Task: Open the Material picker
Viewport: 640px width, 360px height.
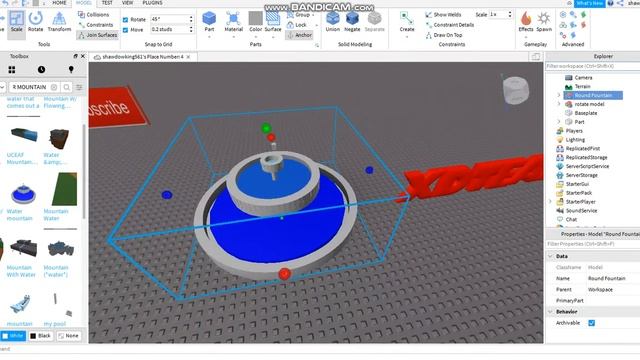Action: (x=233, y=22)
